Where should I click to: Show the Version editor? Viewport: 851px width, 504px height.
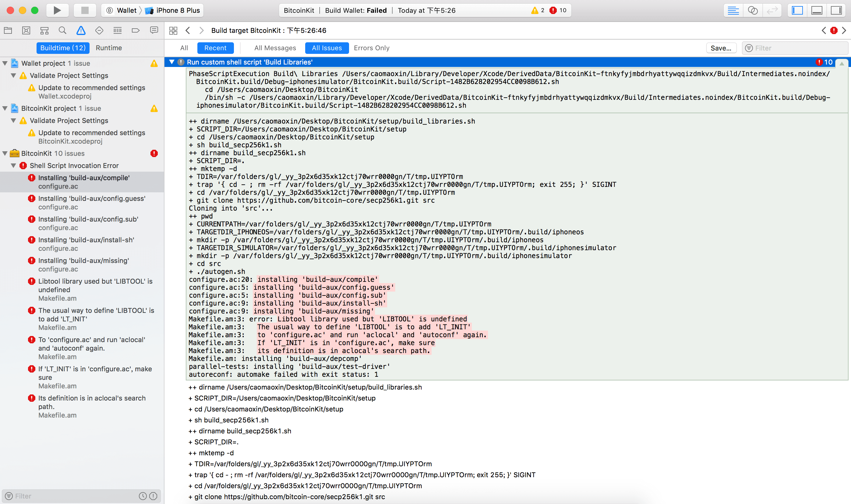[772, 10]
